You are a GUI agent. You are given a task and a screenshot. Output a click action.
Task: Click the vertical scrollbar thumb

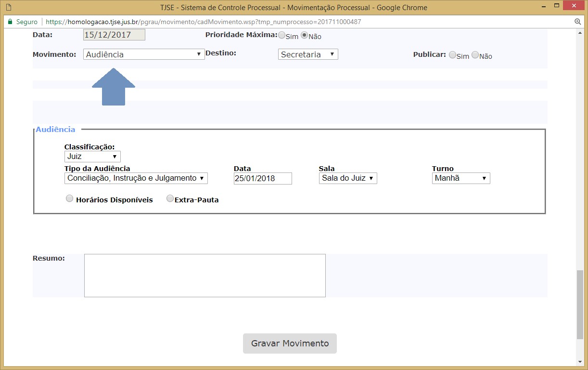[x=579, y=305]
